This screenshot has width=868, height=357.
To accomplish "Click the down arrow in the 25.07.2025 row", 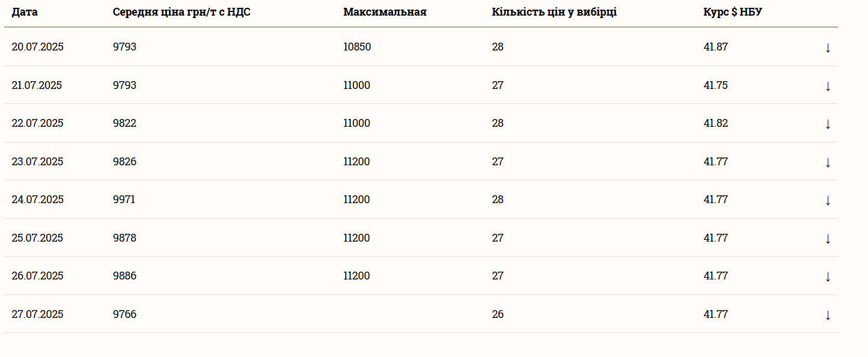I will tap(828, 239).
